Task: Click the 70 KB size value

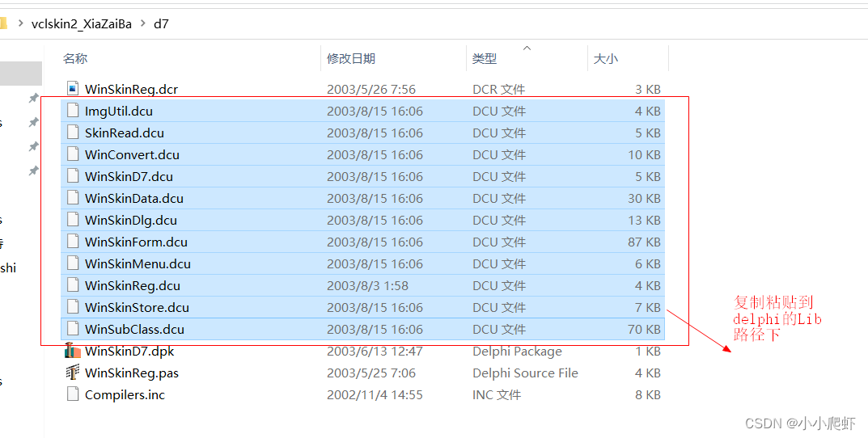Action: click(x=644, y=330)
